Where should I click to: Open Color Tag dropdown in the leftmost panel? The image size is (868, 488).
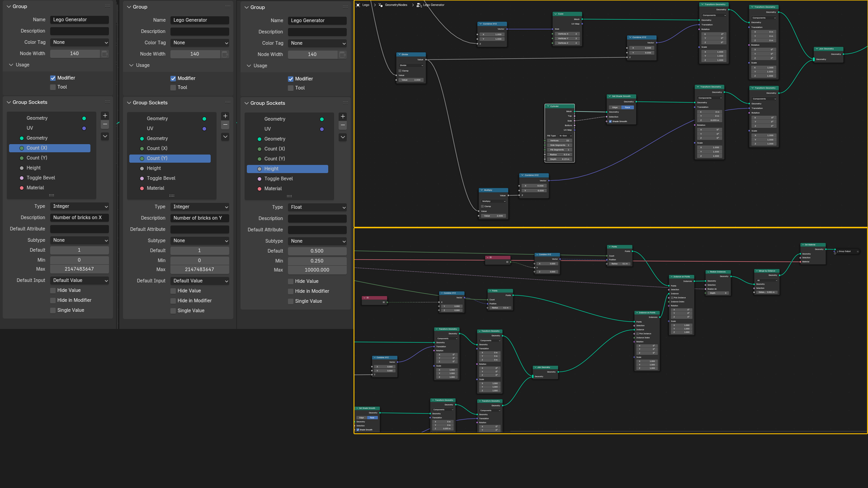pyautogui.click(x=80, y=42)
